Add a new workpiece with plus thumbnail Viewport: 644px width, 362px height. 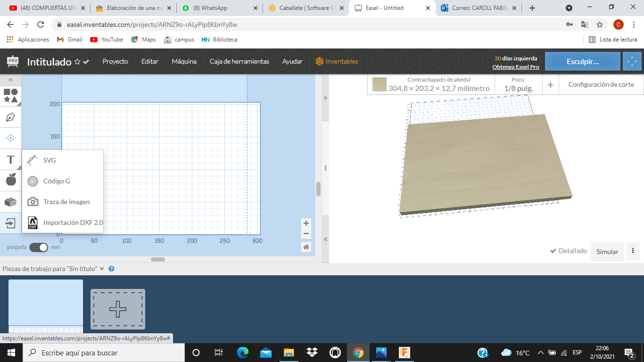click(x=118, y=309)
